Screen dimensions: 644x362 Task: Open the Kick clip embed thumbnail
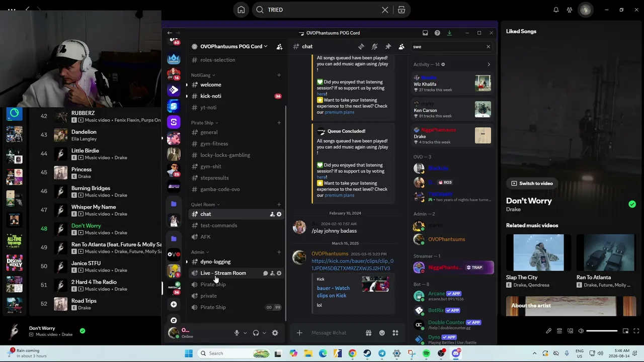pyautogui.click(x=375, y=284)
